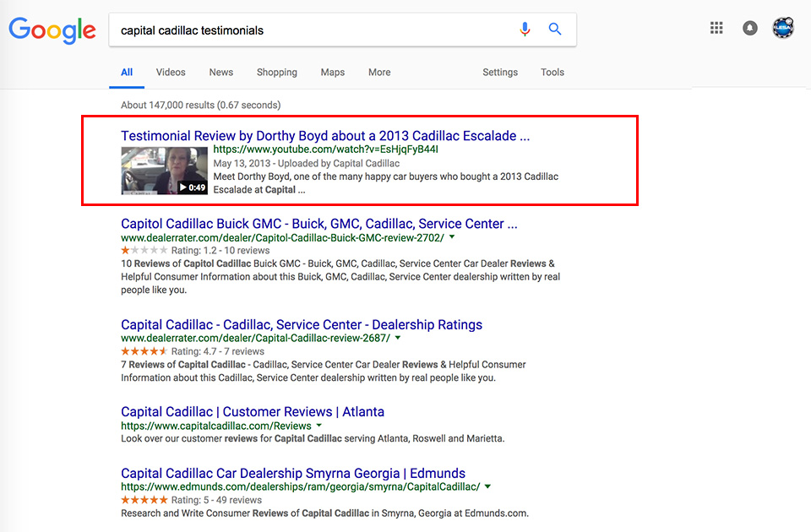This screenshot has height=532, width=811.
Task: Open the More search categories menu
Action: point(379,73)
